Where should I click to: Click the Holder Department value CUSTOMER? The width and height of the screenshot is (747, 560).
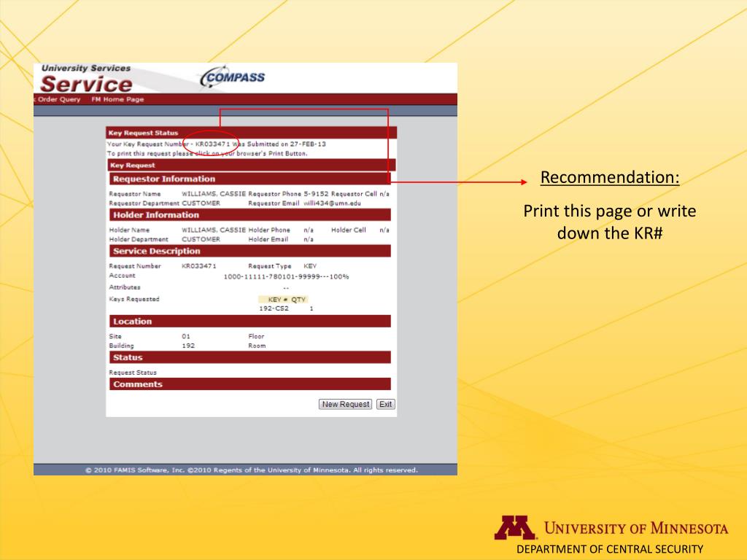[201, 239]
